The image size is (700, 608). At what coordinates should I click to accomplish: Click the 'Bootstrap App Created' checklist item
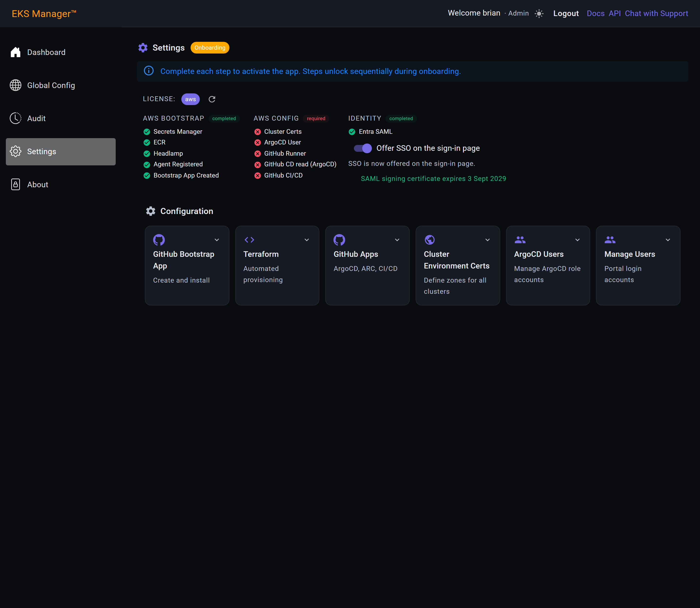(186, 175)
